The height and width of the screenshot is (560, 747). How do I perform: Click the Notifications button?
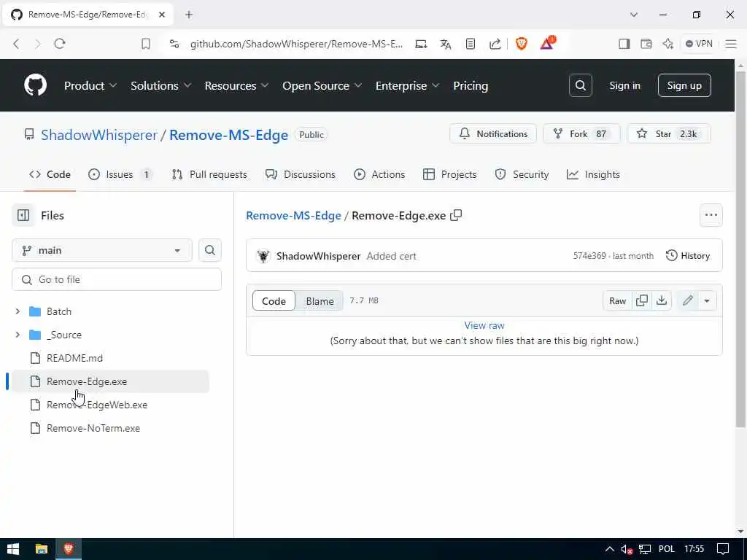[x=493, y=134]
